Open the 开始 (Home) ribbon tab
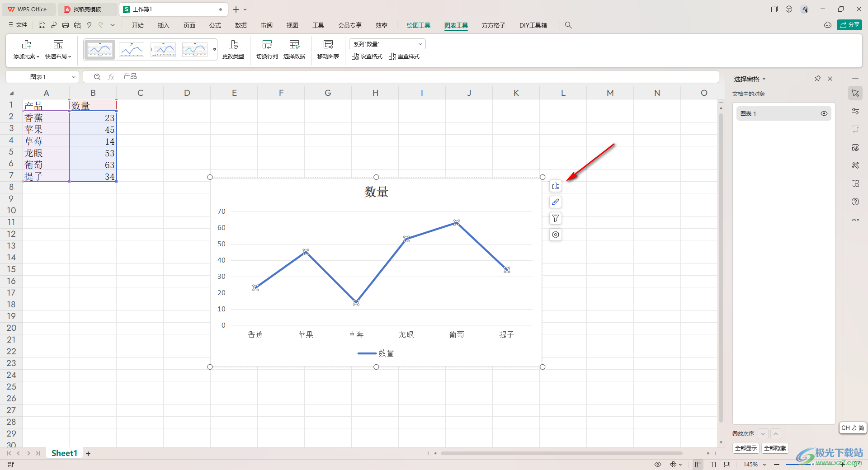 (138, 25)
